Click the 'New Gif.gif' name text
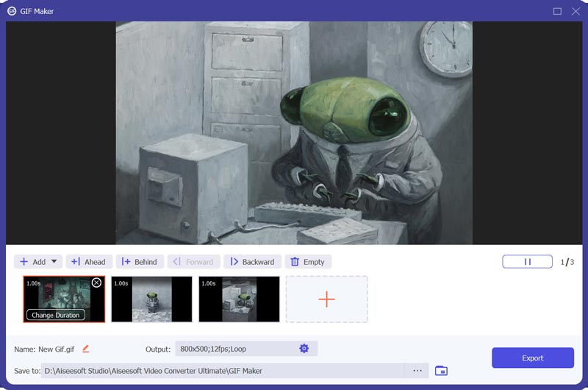588x390 pixels. pos(57,349)
